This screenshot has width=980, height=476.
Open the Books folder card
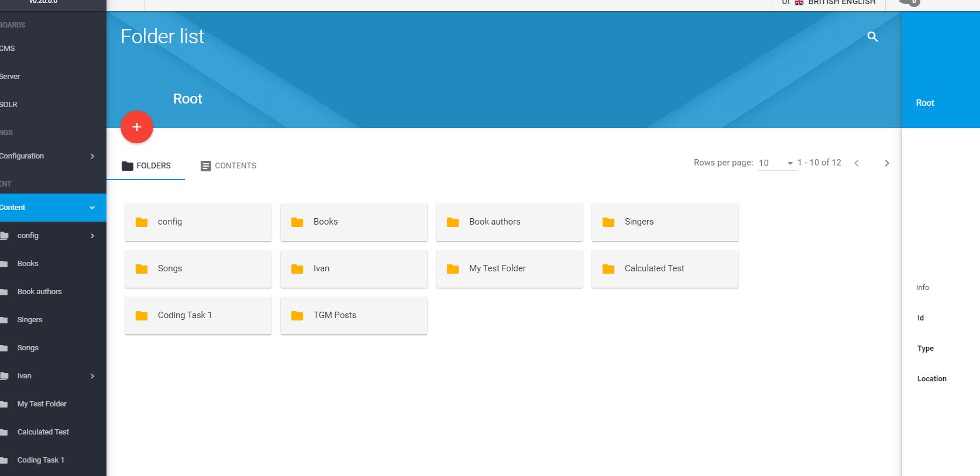click(354, 222)
